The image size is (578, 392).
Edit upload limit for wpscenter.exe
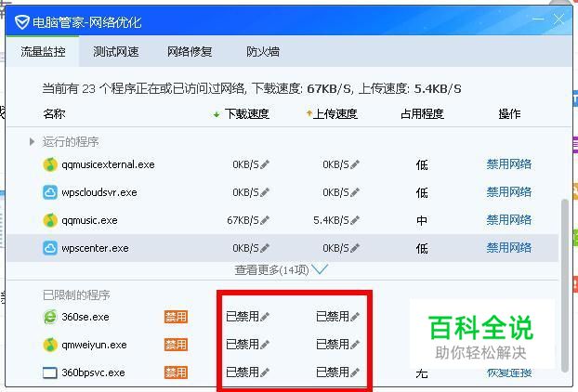(x=355, y=248)
